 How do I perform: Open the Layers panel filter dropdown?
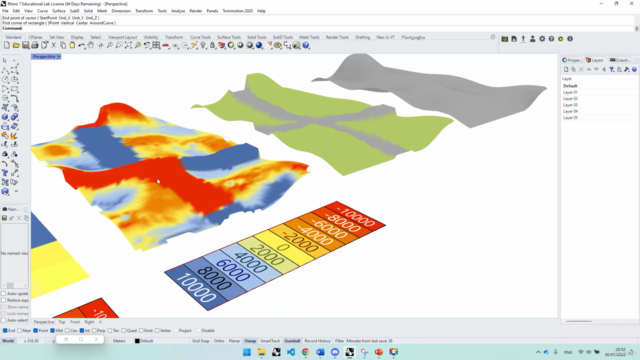click(612, 70)
